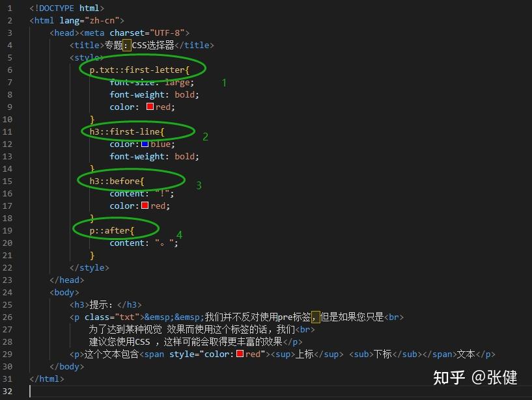
Task: Click the text 建议您使用CSS on line 28
Action: (x=119, y=341)
